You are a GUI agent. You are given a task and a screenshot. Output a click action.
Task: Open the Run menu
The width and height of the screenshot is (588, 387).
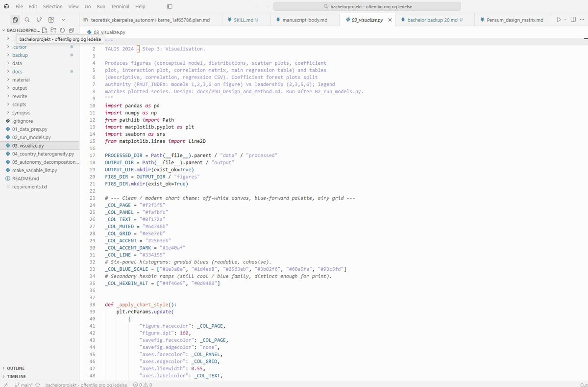tap(101, 6)
